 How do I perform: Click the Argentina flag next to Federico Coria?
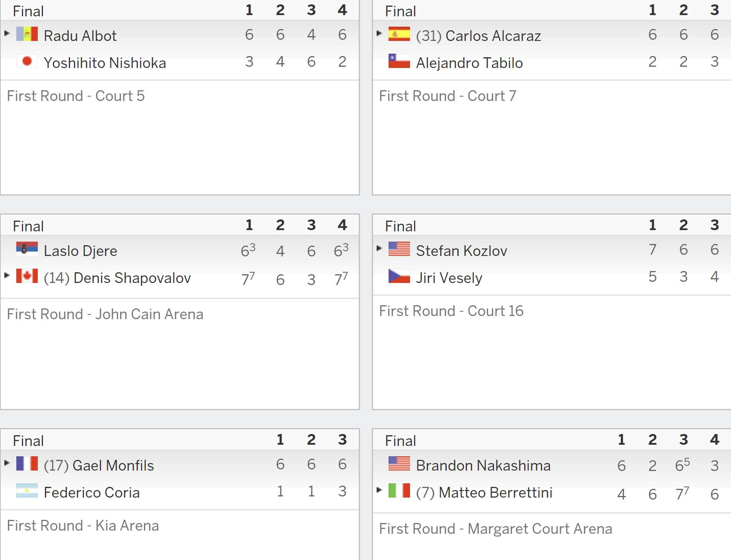coord(27,491)
